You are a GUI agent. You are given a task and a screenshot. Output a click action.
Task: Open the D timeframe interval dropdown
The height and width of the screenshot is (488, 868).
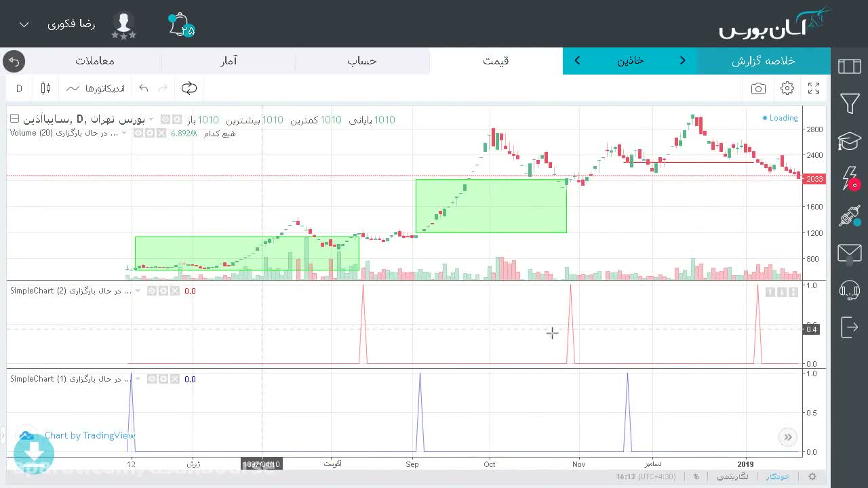(x=19, y=88)
